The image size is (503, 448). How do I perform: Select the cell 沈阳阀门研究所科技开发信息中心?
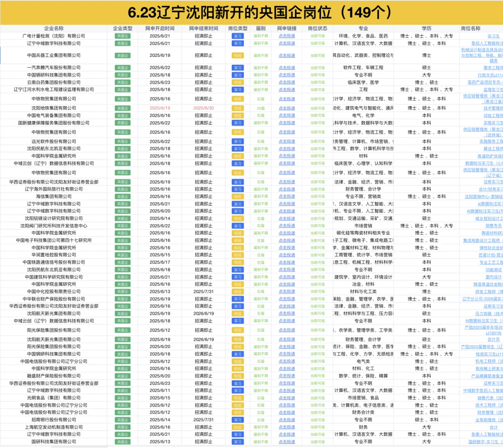[54, 226]
